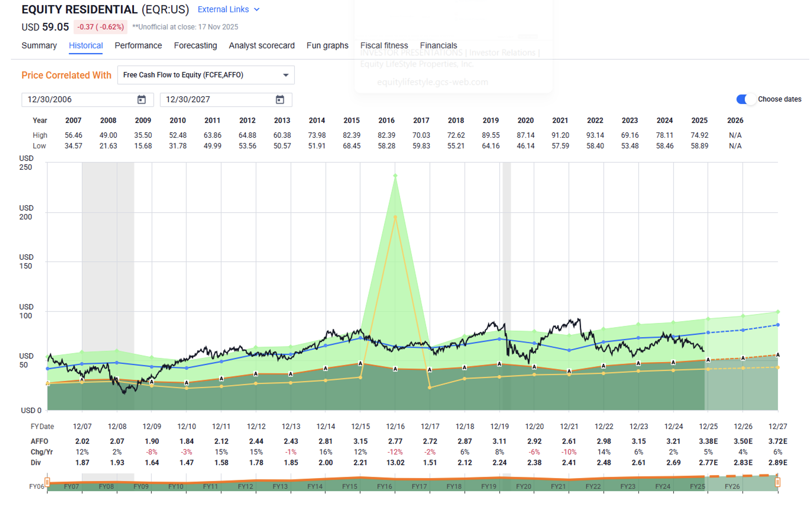Viewport: 812px width, 506px height.
Task: Open the start date calendar picker icon
Action: pos(141,100)
